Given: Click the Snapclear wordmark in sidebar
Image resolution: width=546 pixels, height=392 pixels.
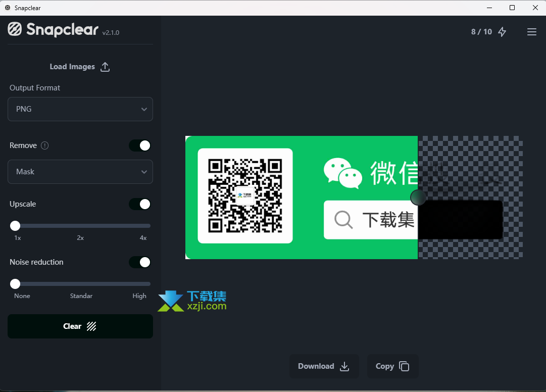Looking at the screenshot, I should 62,30.
